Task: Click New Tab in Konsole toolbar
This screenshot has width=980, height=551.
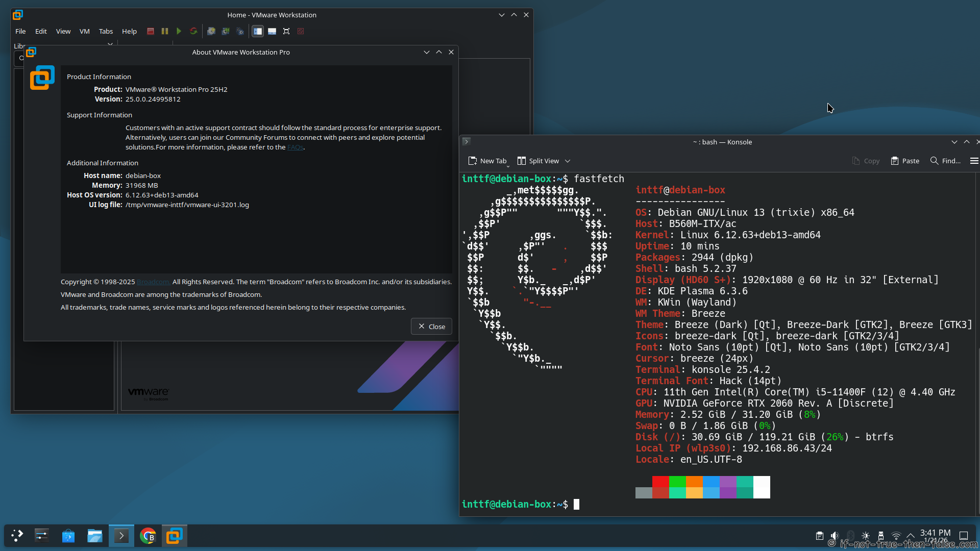Action: point(487,161)
